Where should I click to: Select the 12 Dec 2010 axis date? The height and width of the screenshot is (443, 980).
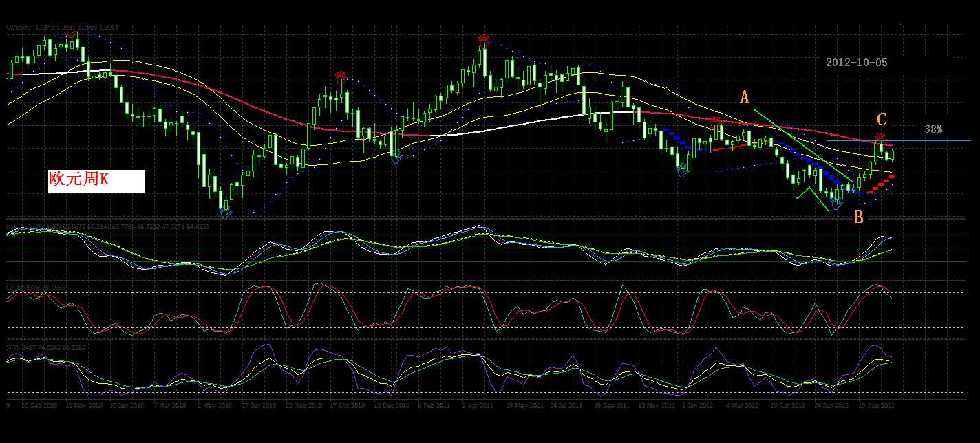(392, 406)
